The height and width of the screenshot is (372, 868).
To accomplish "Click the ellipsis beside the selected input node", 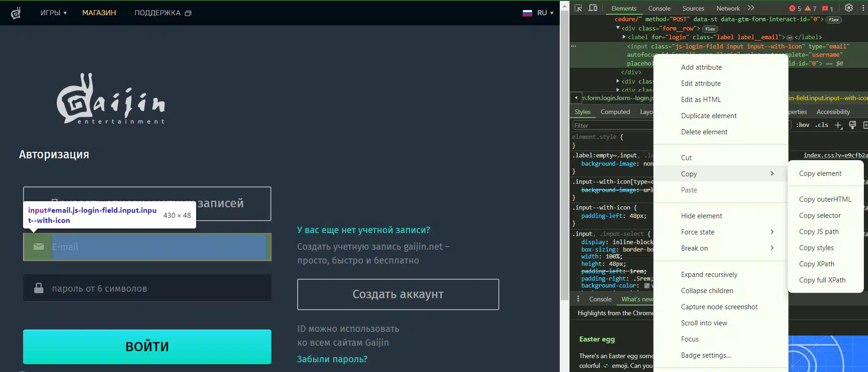I will pos(574,46).
